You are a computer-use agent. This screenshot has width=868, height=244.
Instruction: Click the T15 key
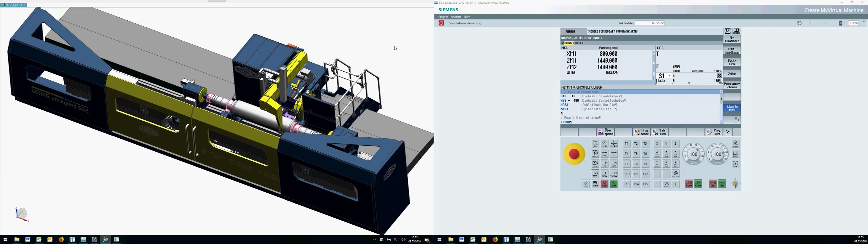click(645, 184)
